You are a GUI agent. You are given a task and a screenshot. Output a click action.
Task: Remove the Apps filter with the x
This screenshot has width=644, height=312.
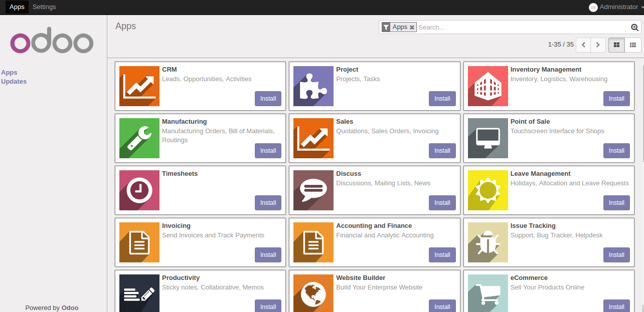pos(412,28)
